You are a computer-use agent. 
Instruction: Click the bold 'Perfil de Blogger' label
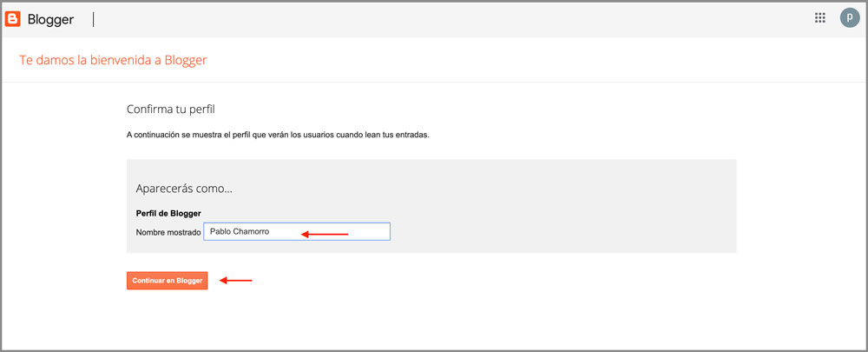pos(169,213)
